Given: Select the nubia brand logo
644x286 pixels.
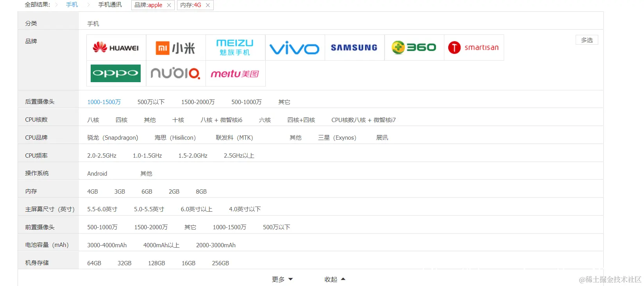Looking at the screenshot, I should [176, 74].
